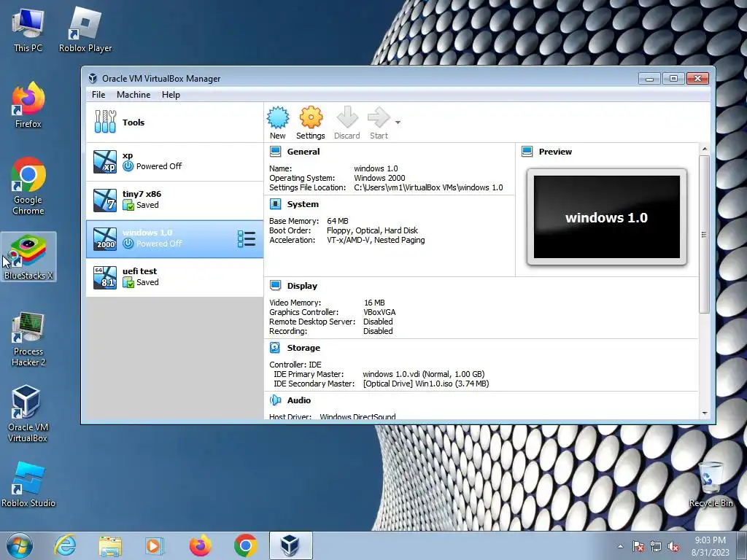Click the Boot Order Floppy, Optical, Hard Disk value

[x=372, y=230]
